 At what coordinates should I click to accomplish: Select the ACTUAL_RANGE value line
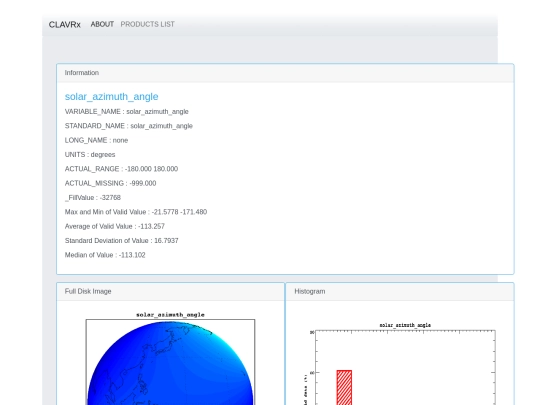click(121, 169)
